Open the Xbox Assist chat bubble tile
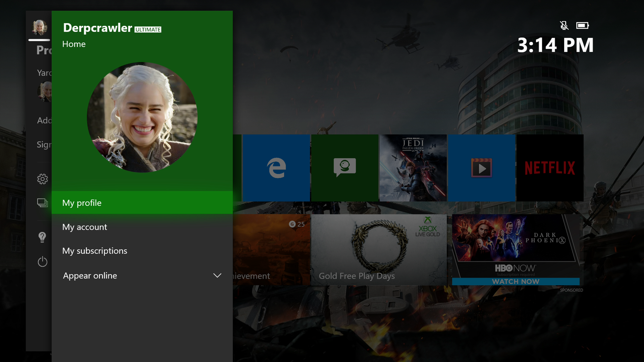This screenshot has width=644, height=362. pos(345,168)
